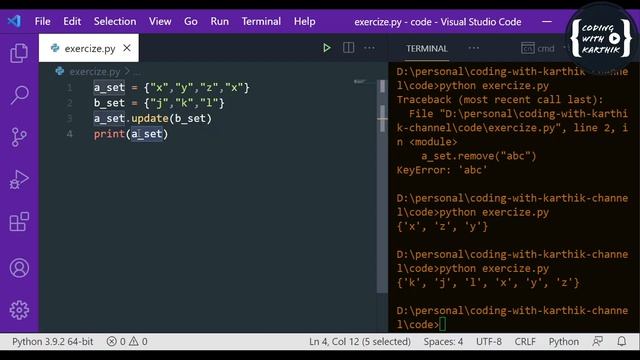
Task: Select Python 3.9.2 64-bit interpreter
Action: coord(53,341)
